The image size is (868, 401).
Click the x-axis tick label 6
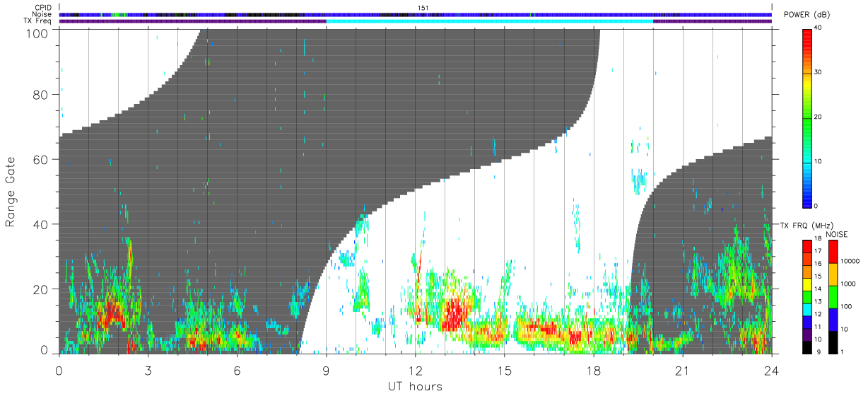pos(237,371)
